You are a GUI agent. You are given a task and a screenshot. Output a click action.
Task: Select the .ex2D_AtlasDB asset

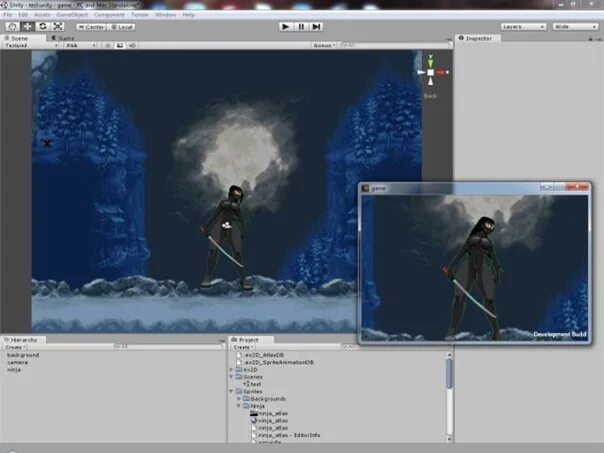click(x=261, y=355)
